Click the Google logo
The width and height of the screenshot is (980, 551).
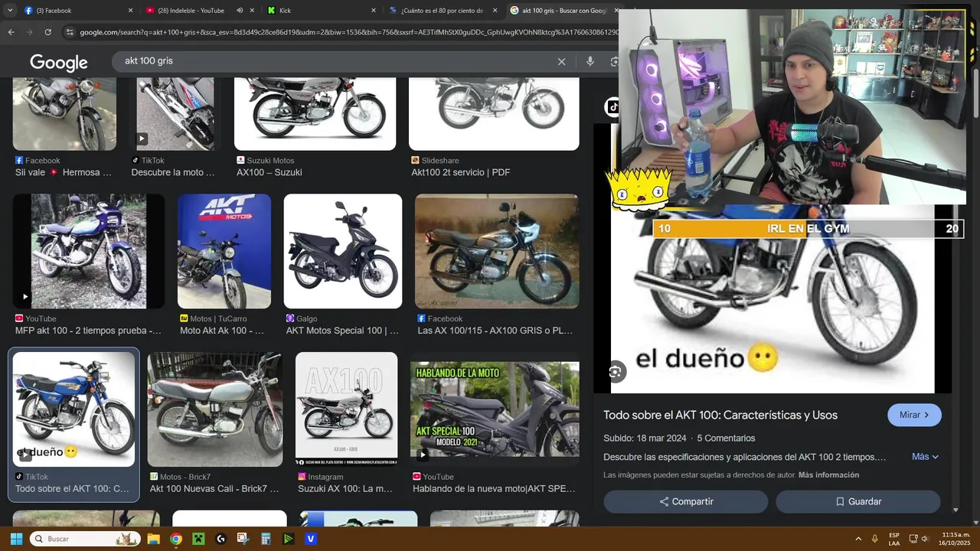pyautogui.click(x=59, y=62)
